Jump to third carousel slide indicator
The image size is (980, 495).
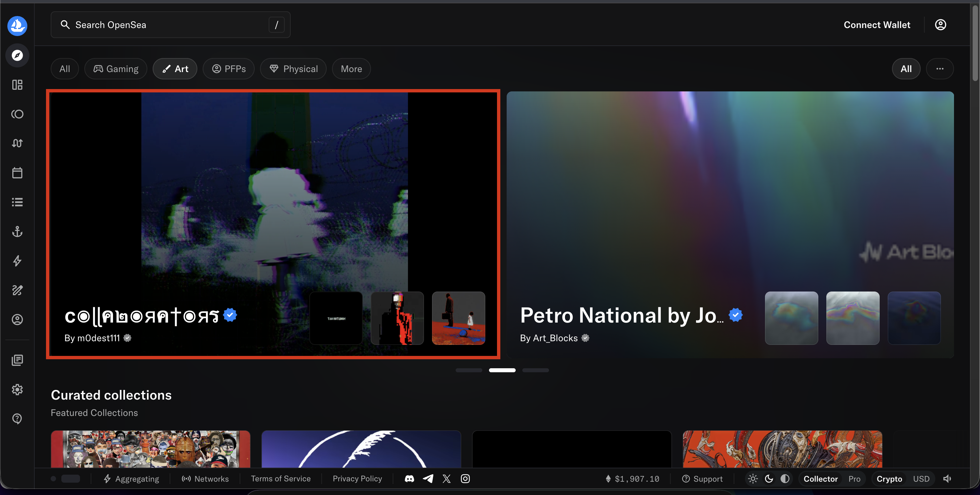click(x=535, y=370)
